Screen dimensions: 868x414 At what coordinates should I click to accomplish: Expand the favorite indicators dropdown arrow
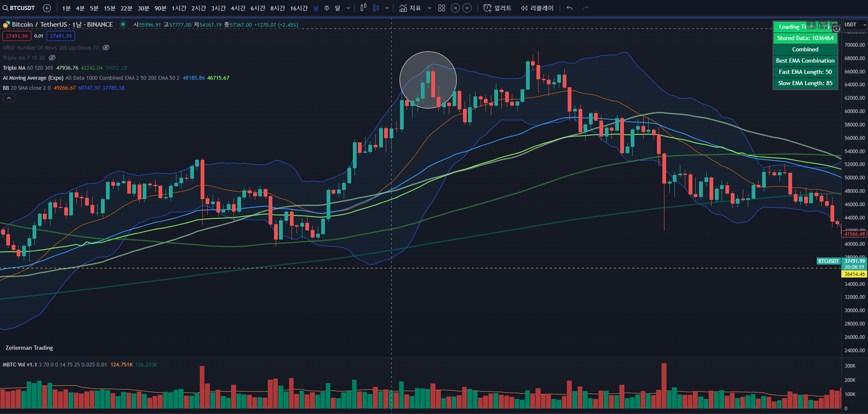coord(430,8)
